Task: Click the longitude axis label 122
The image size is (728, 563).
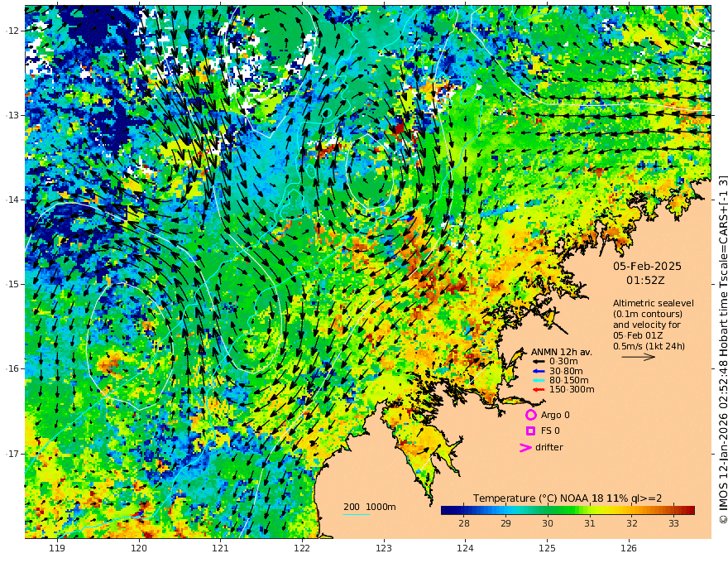Action: [x=302, y=549]
